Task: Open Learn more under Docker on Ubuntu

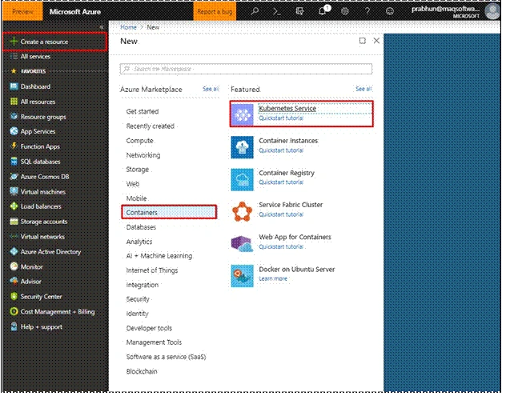Action: click(273, 278)
